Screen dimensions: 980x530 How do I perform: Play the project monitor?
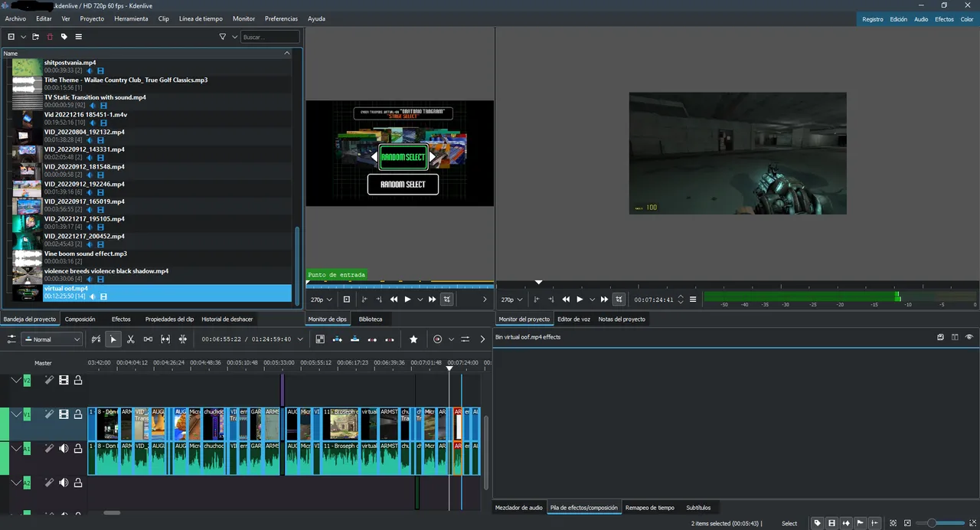pos(580,299)
